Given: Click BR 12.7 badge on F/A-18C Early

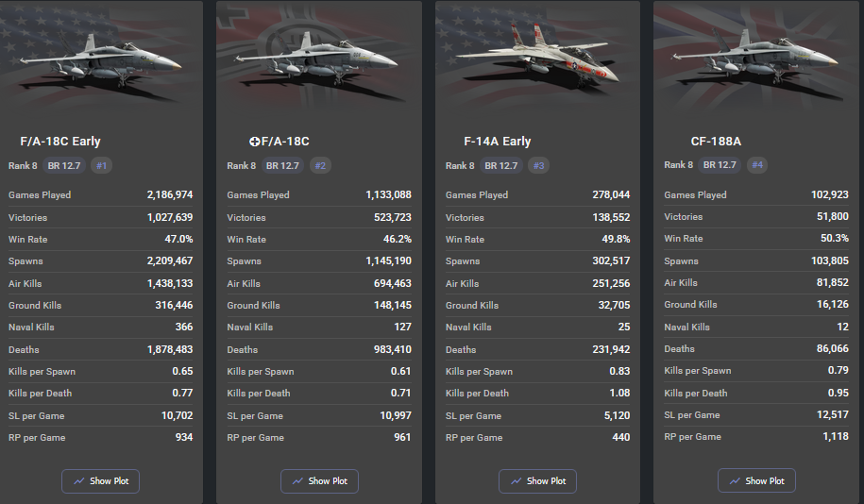Looking at the screenshot, I should click(64, 166).
